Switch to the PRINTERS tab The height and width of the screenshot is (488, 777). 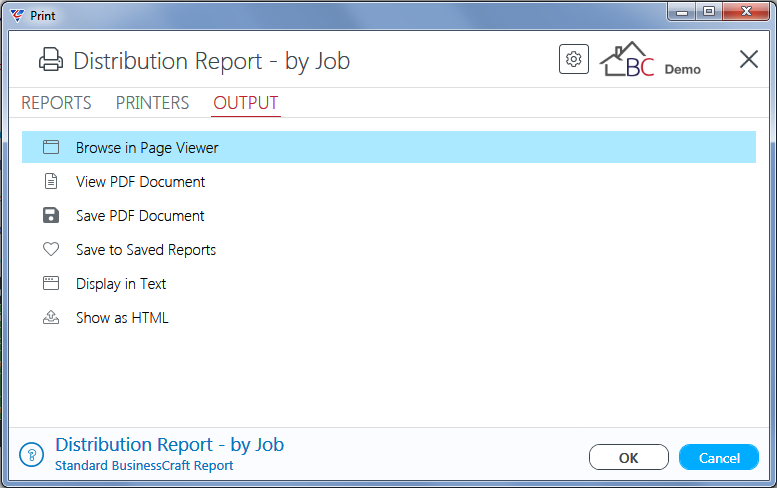[x=153, y=103]
